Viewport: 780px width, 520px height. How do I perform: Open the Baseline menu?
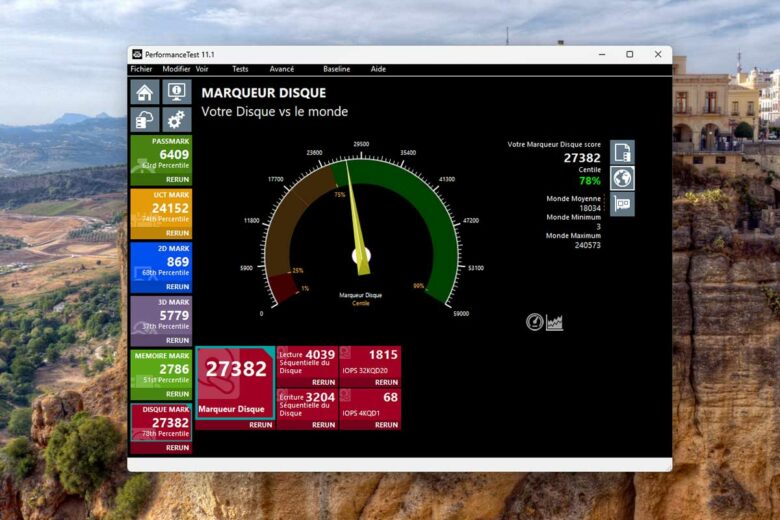coord(337,69)
